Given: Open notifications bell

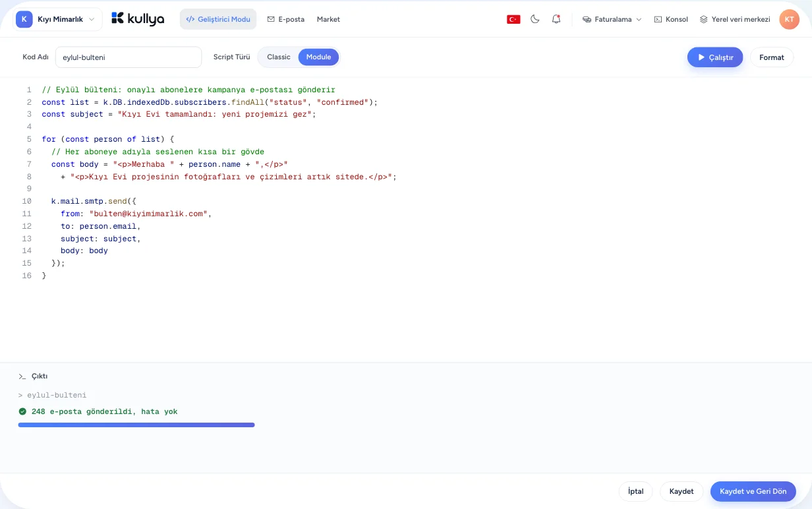Looking at the screenshot, I should pyautogui.click(x=556, y=19).
